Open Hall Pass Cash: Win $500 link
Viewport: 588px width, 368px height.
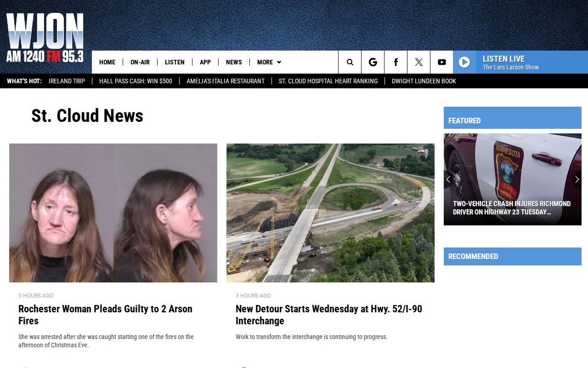[136, 81]
